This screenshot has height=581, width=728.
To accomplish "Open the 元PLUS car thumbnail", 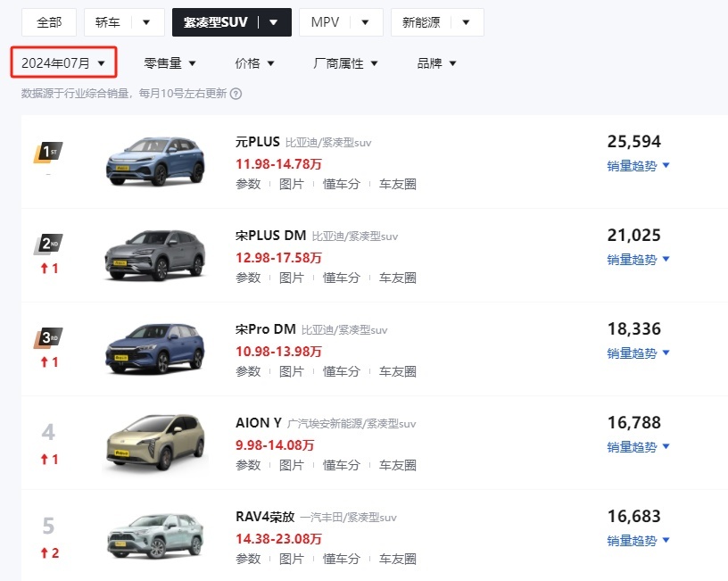I will pyautogui.click(x=155, y=162).
